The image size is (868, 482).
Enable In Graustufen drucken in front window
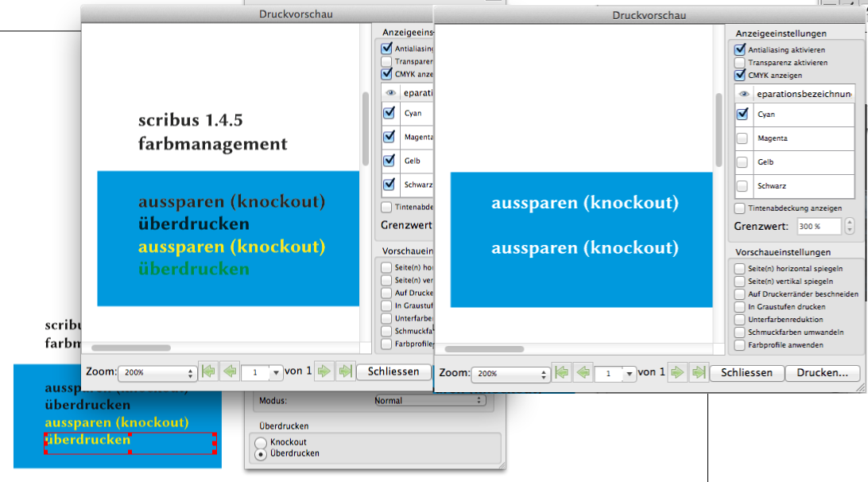click(x=740, y=306)
